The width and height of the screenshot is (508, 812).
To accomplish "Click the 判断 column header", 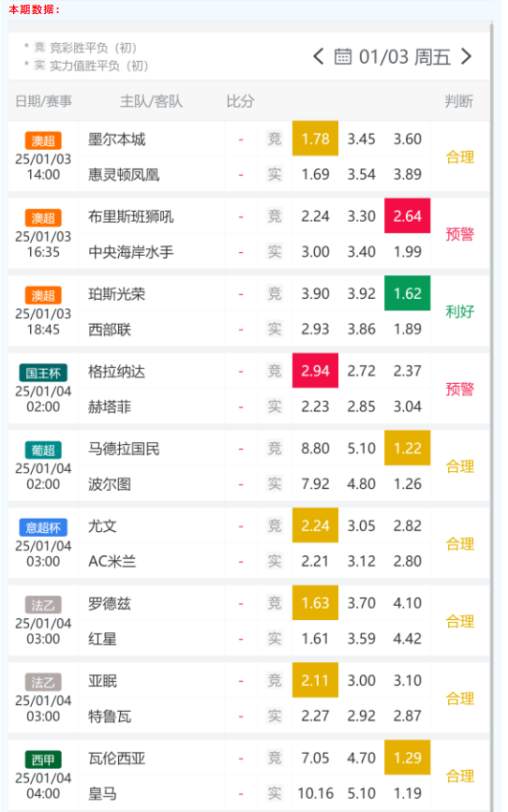I will pyautogui.click(x=458, y=101).
